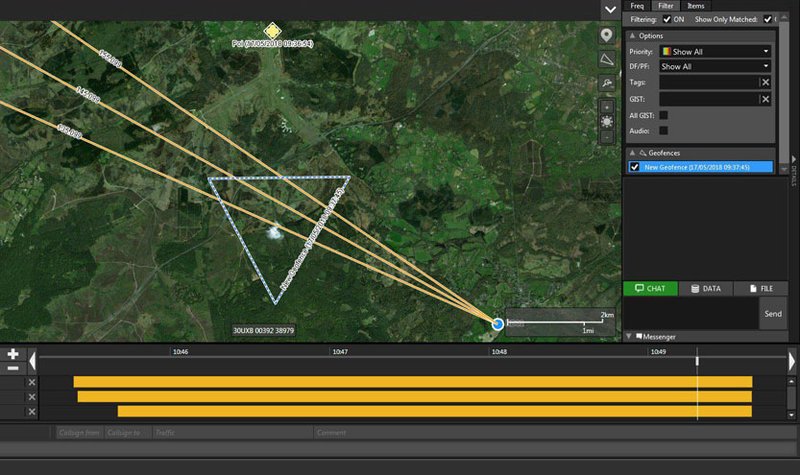Click the map zoom-out minus button
Image resolution: width=800 pixels, height=475 pixels.
(x=607, y=136)
